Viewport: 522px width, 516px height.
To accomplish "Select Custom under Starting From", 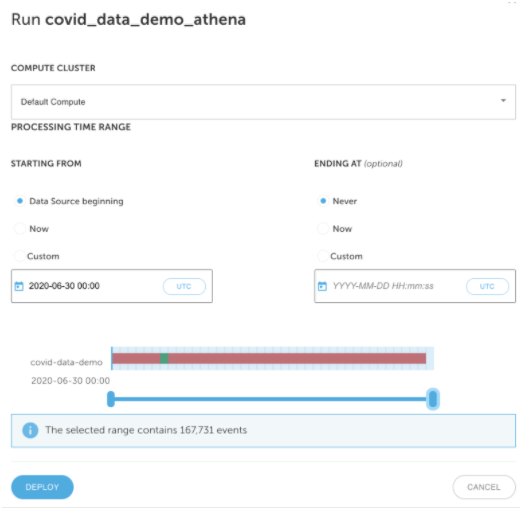I will pos(20,256).
